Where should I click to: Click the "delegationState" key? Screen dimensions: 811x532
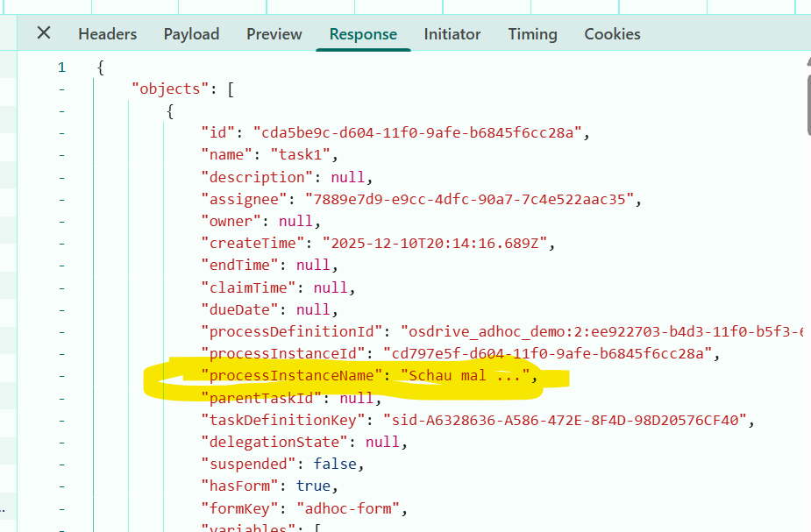[x=274, y=443]
